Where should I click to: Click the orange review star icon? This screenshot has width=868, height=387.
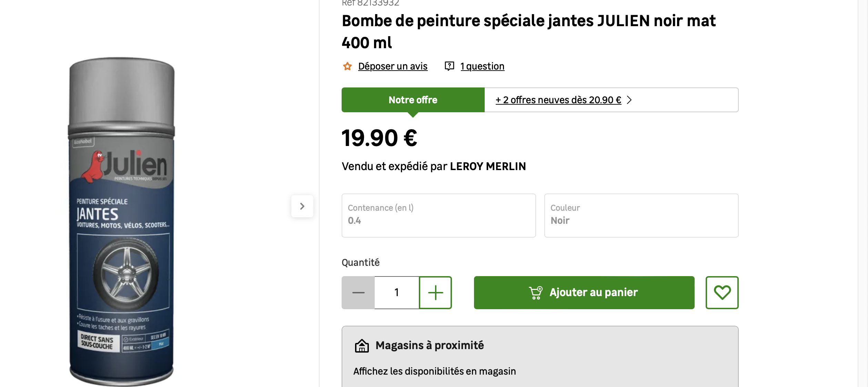[347, 66]
